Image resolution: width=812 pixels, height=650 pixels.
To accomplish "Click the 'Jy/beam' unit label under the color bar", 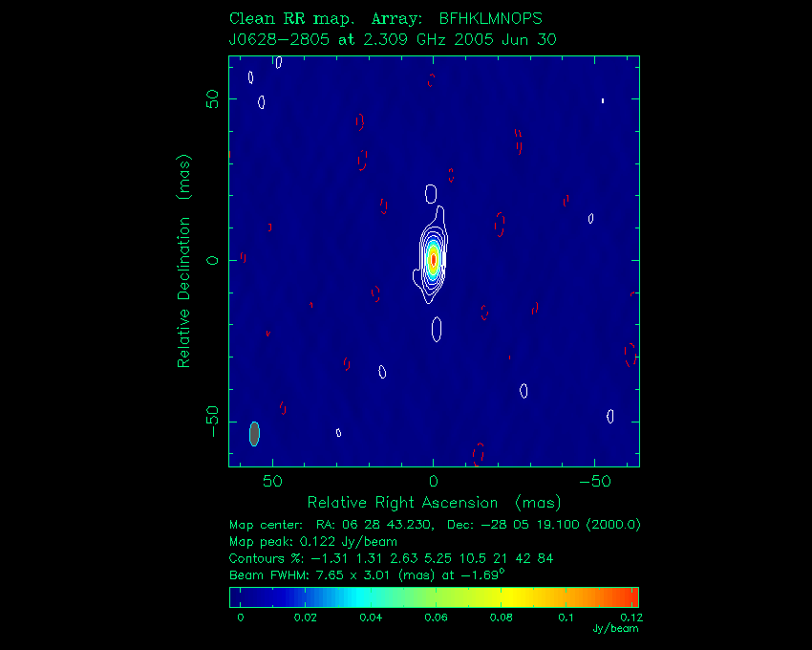I will [x=615, y=628].
